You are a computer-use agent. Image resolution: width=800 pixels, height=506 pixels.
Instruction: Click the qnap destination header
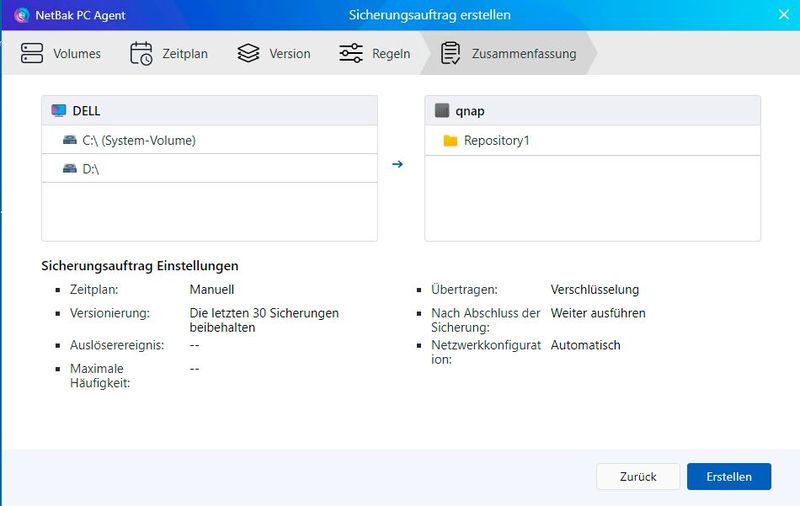point(592,110)
